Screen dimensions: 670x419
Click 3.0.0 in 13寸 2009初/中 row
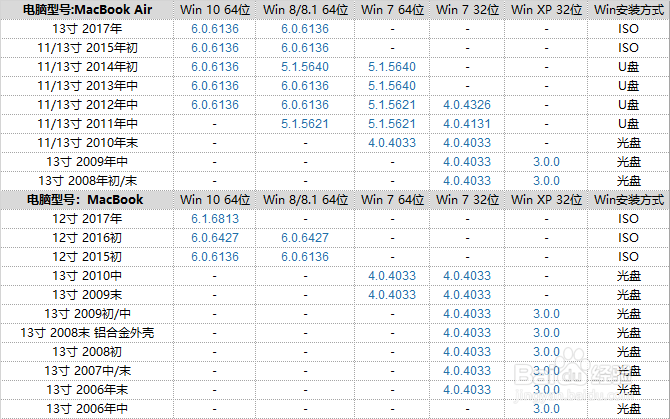click(547, 314)
